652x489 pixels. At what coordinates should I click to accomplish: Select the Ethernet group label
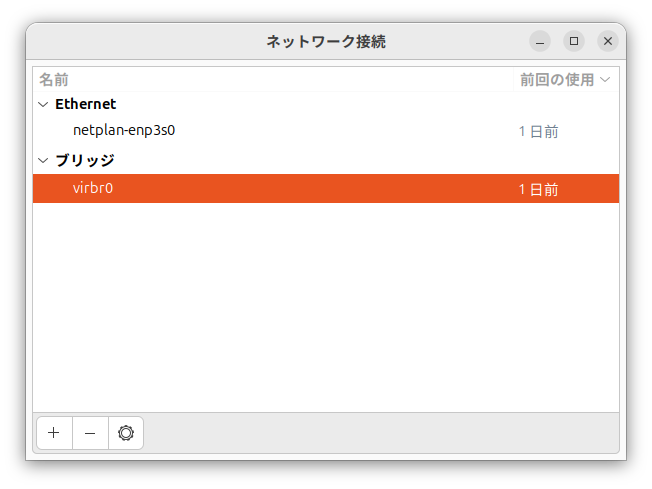[x=86, y=104]
